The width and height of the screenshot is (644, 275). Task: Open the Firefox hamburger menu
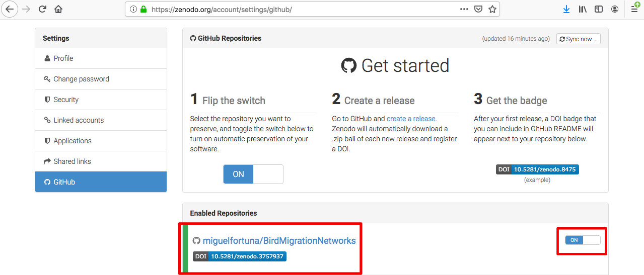point(635,9)
